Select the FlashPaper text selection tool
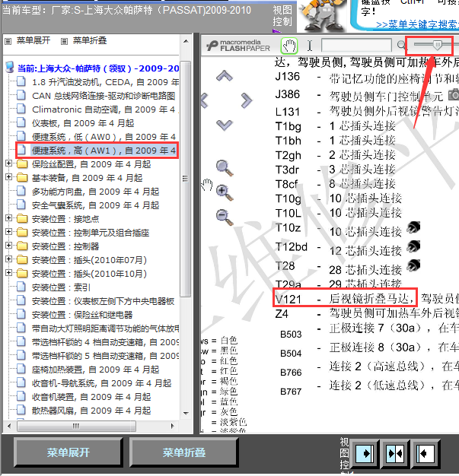The image size is (459, 476). (x=310, y=46)
